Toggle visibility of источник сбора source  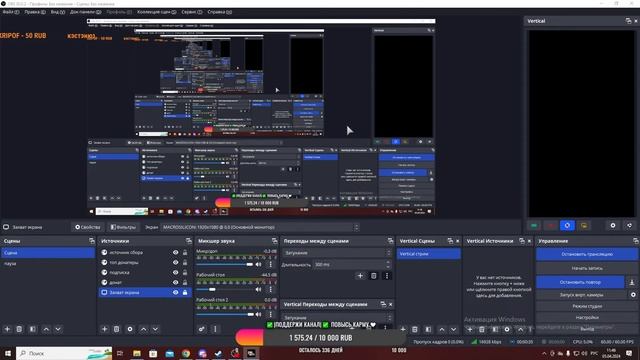click(176, 253)
